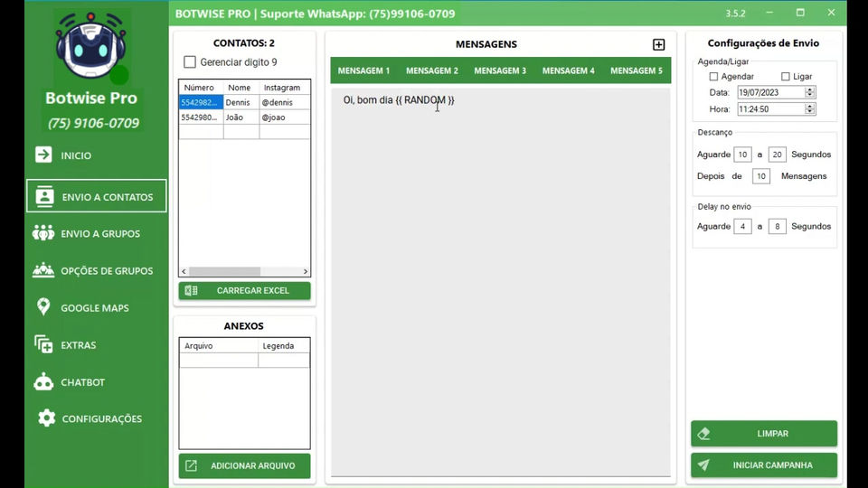Click the Configurações gear icon

(x=46, y=418)
